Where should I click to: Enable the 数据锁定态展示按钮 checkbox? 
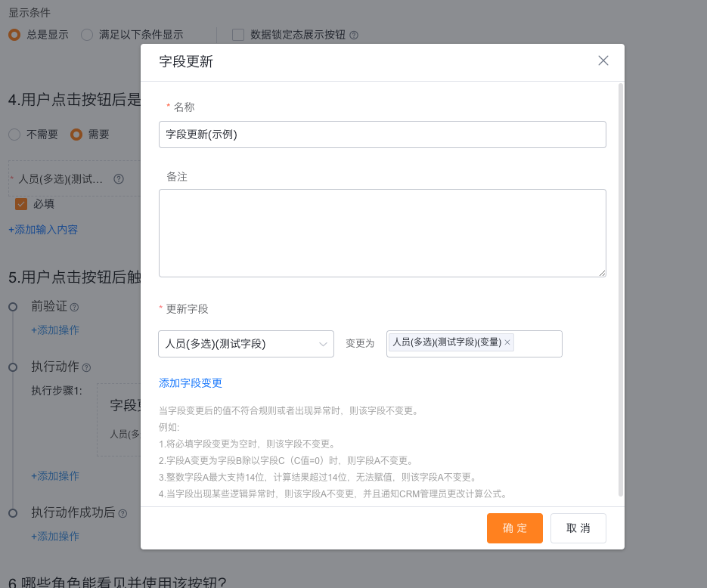238,35
